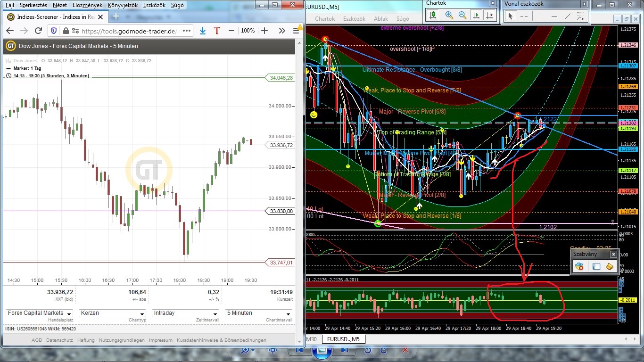Click the zoom-out magnifier on the Chartok toolbar
Image resolution: width=644 pixels, height=362 pixels.
point(462,15)
